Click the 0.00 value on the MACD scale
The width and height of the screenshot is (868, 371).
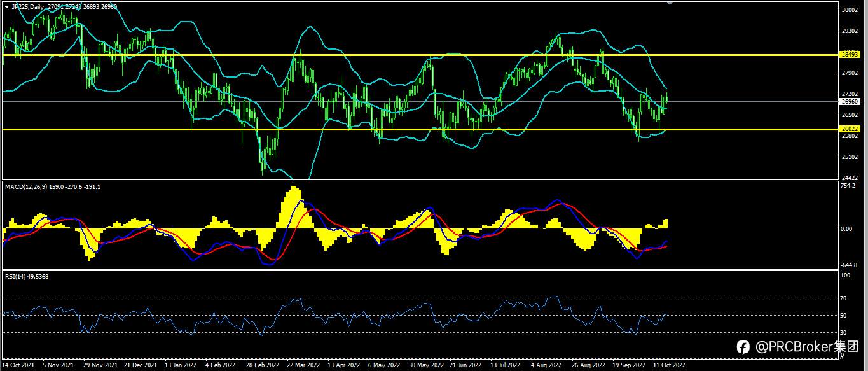[x=847, y=228]
